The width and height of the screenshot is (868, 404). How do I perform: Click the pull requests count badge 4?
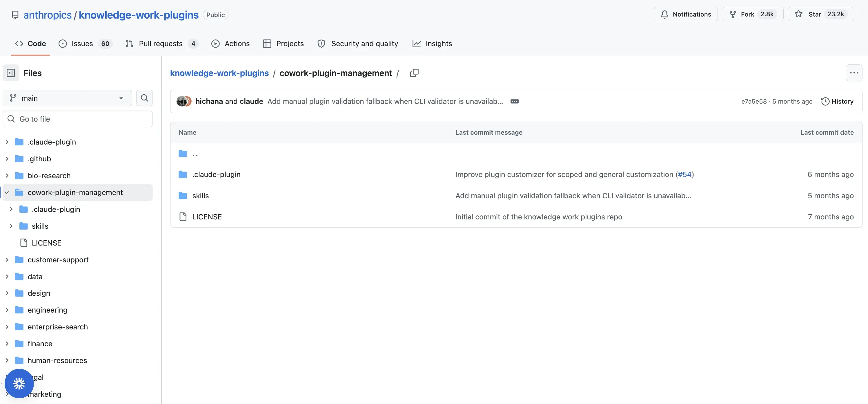(193, 44)
